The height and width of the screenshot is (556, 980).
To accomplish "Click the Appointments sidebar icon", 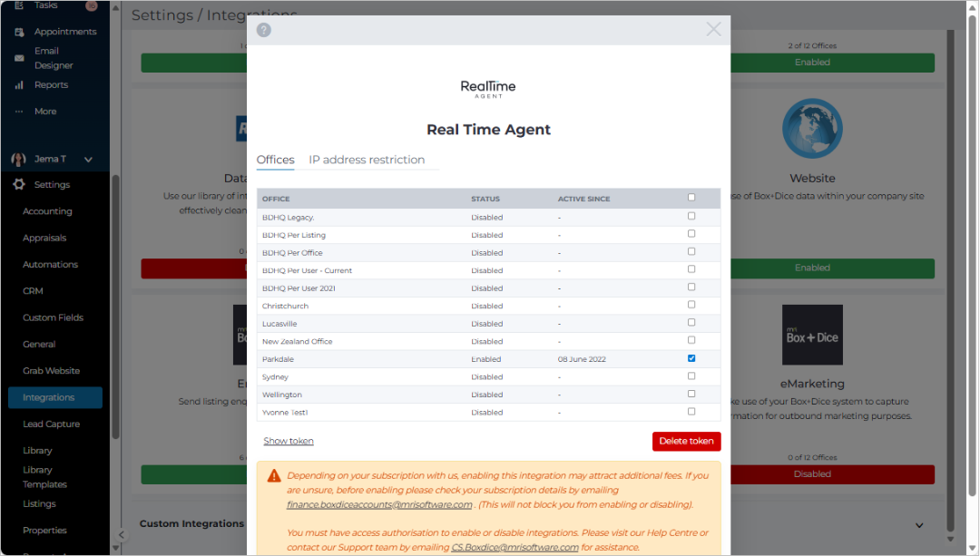I will click(19, 32).
